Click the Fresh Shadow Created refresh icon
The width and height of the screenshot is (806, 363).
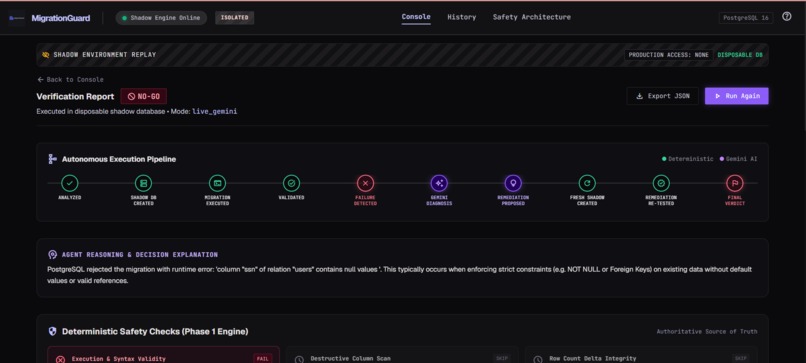587,183
